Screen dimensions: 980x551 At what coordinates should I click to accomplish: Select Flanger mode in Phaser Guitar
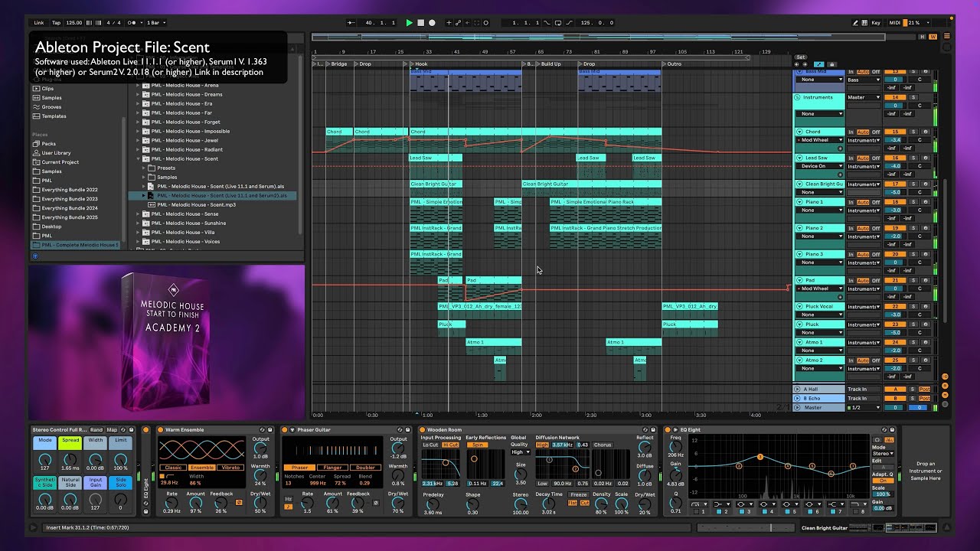pos(333,467)
